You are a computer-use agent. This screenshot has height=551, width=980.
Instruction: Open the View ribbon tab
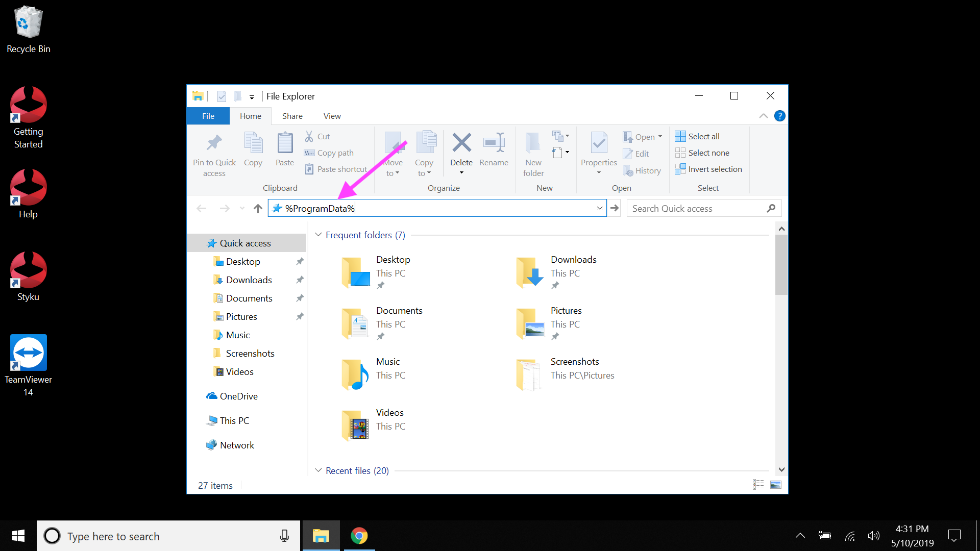(x=332, y=116)
